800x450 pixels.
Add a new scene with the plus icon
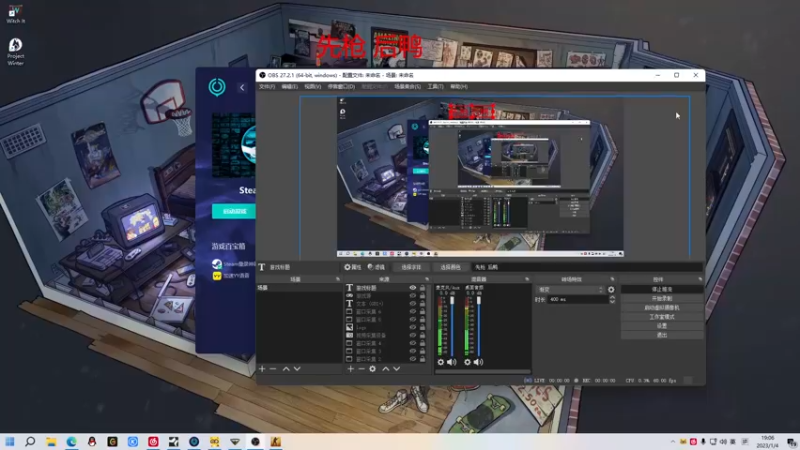(x=262, y=368)
